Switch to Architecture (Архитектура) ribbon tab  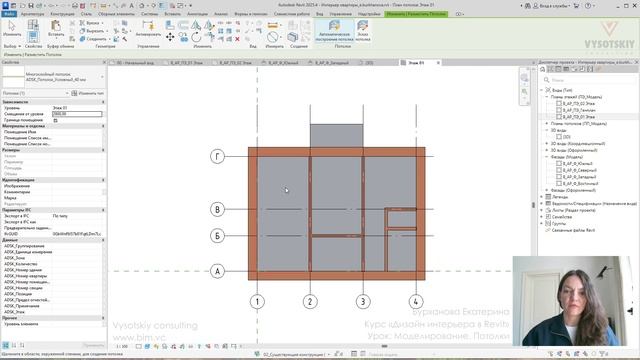pos(32,14)
